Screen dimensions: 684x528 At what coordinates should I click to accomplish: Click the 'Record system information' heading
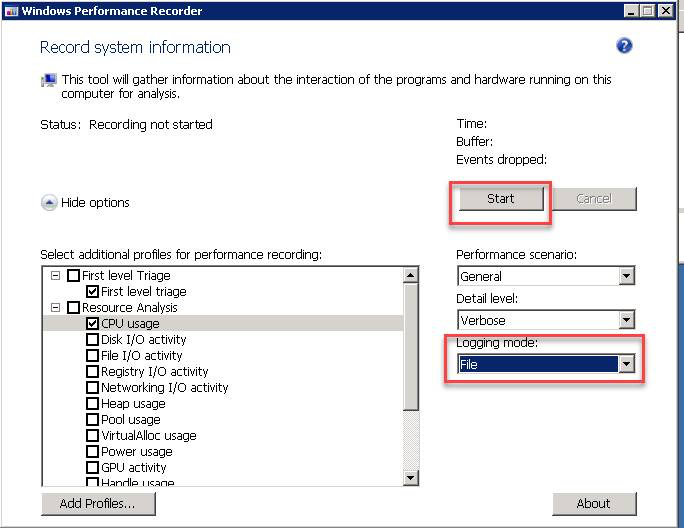(135, 47)
